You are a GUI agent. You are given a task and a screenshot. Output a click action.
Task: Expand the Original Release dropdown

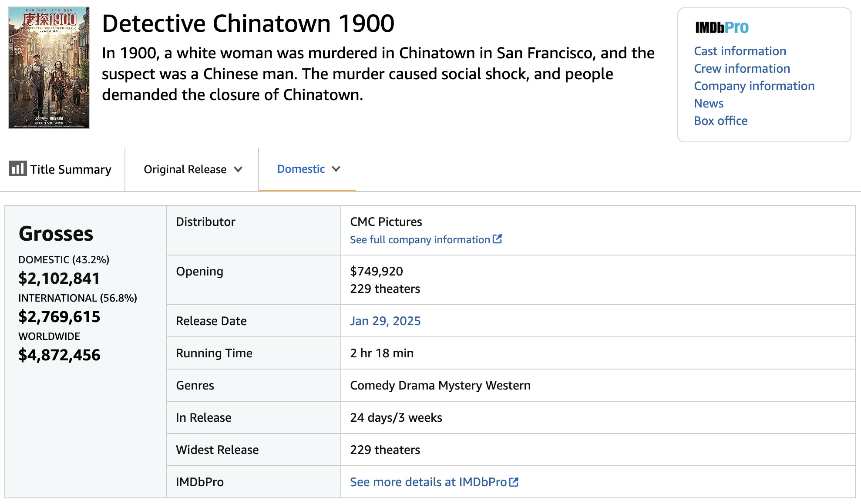click(193, 169)
